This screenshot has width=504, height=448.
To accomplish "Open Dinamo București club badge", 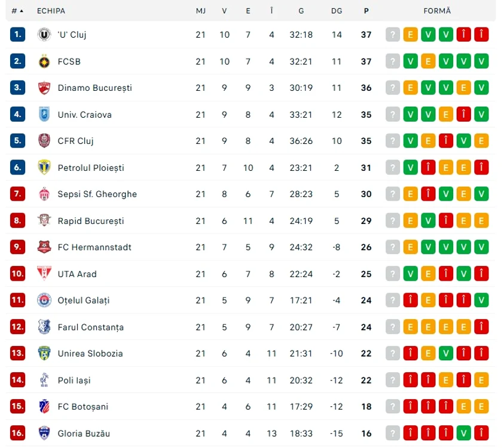I will tap(44, 88).
